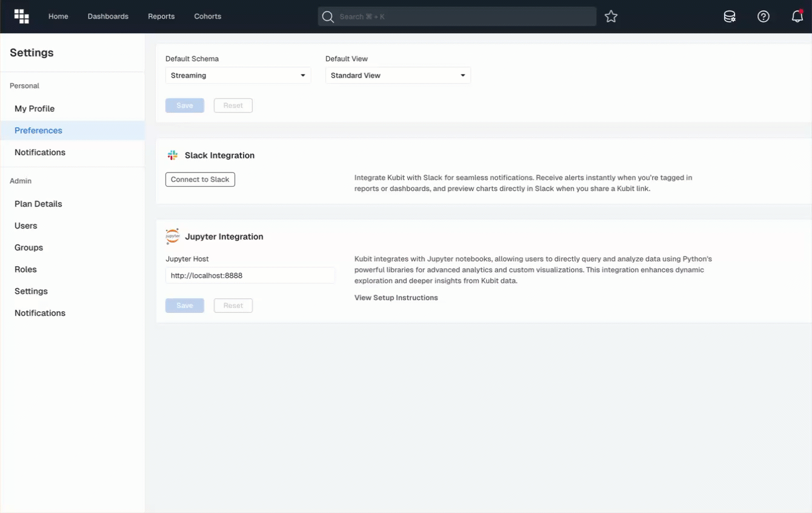Screen dimensions: 812x513
Task: Select Preferences in the sidebar
Action: pos(72,130)
